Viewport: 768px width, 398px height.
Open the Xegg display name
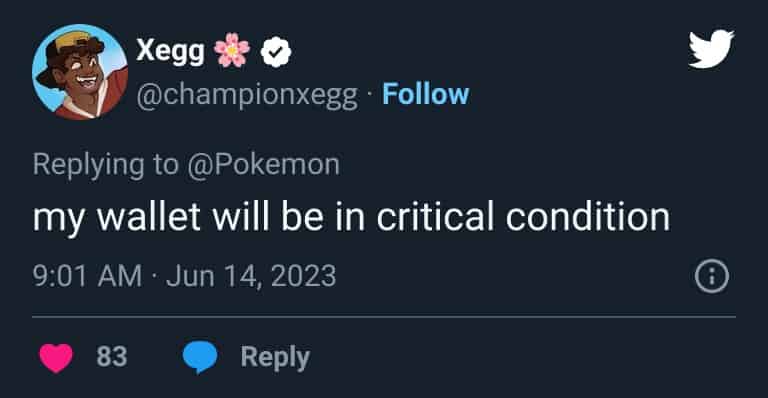pyautogui.click(x=170, y=51)
